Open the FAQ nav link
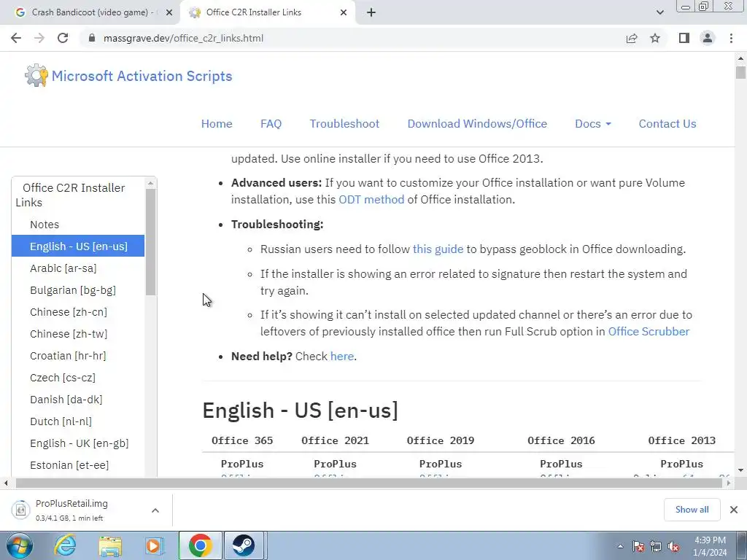The image size is (747, 560). (x=271, y=124)
